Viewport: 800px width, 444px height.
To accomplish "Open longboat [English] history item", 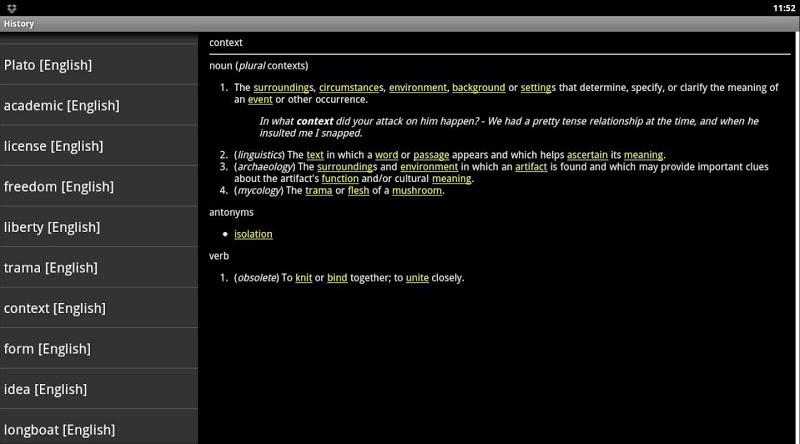I will 59,430.
